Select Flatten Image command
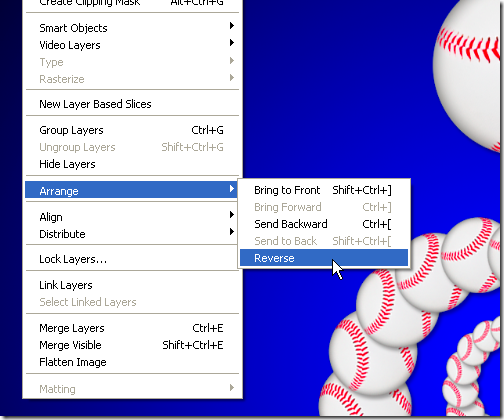 [x=132, y=362]
